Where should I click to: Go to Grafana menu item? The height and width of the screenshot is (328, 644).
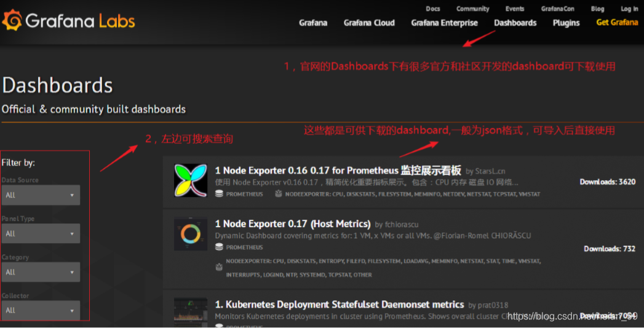pyautogui.click(x=313, y=23)
